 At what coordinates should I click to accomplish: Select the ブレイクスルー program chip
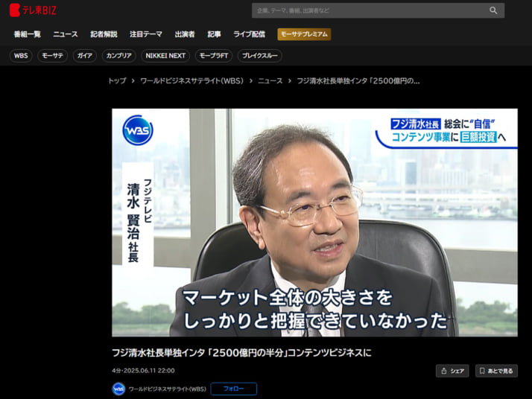[260, 56]
